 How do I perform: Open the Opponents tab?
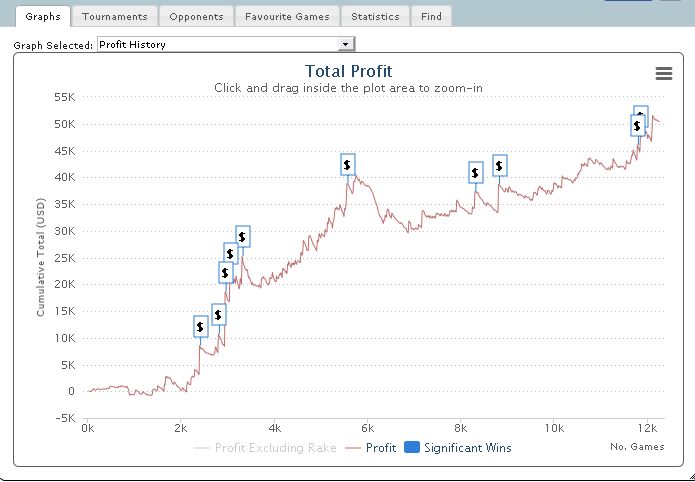coord(196,16)
